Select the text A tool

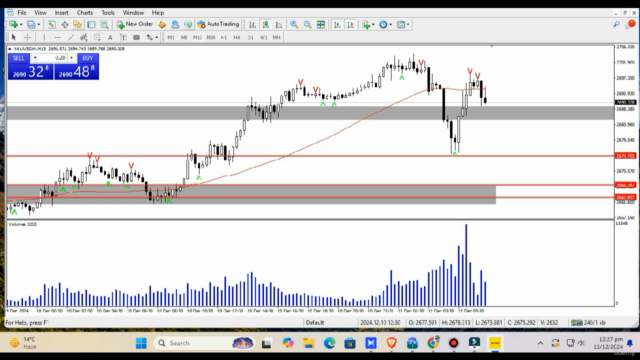tap(110, 37)
